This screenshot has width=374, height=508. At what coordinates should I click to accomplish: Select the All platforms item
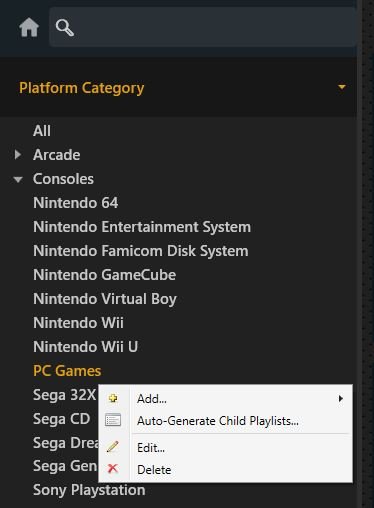(42, 131)
